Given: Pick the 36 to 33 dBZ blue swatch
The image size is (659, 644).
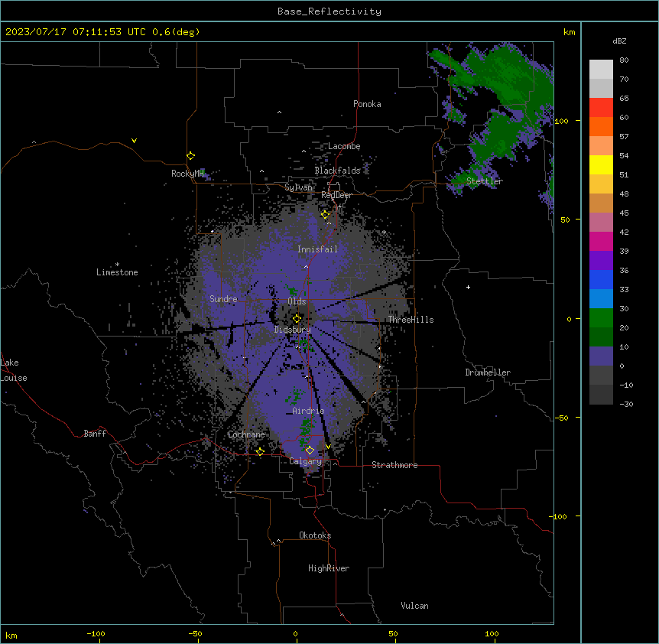Looking at the screenshot, I should tap(601, 279).
